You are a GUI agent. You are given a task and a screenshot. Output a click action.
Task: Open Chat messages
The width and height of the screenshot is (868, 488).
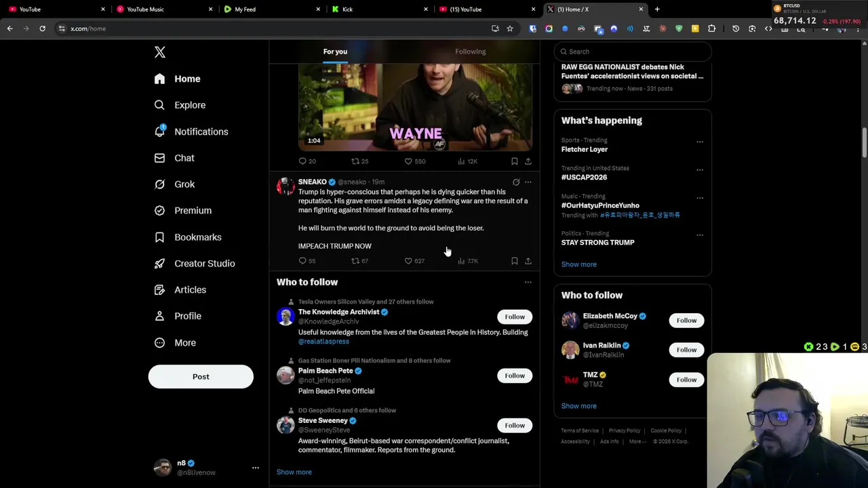click(174, 158)
